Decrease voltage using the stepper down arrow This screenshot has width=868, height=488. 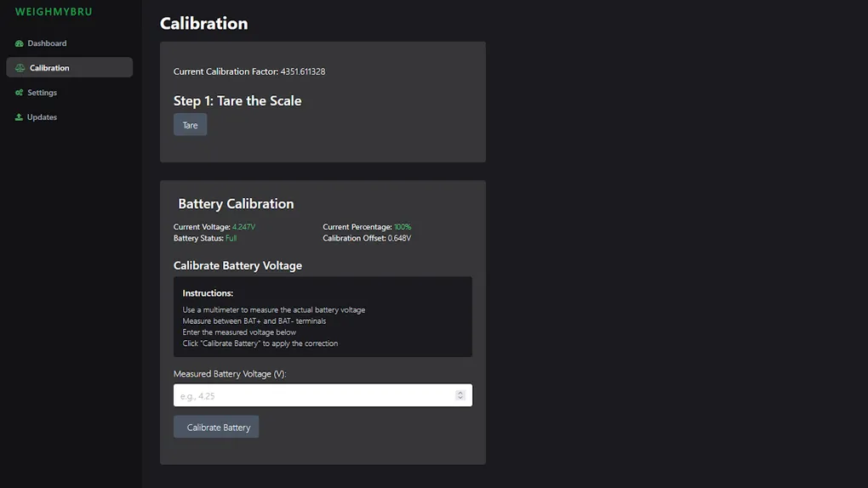[x=460, y=398]
